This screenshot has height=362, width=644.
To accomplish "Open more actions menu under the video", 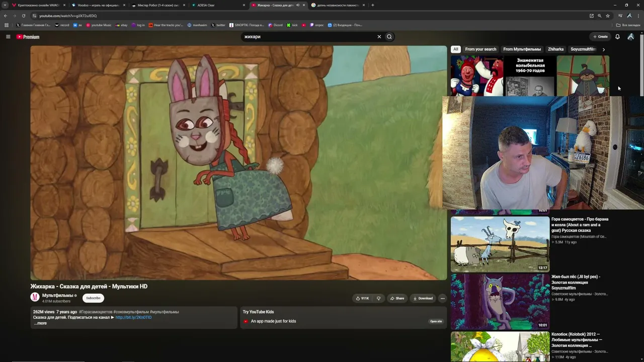I will point(443,298).
